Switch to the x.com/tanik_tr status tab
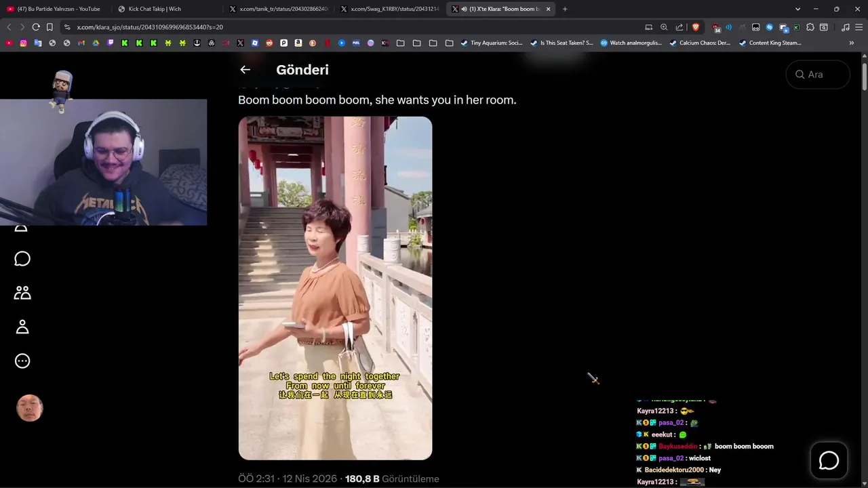This screenshot has width=868, height=488. coord(279,9)
